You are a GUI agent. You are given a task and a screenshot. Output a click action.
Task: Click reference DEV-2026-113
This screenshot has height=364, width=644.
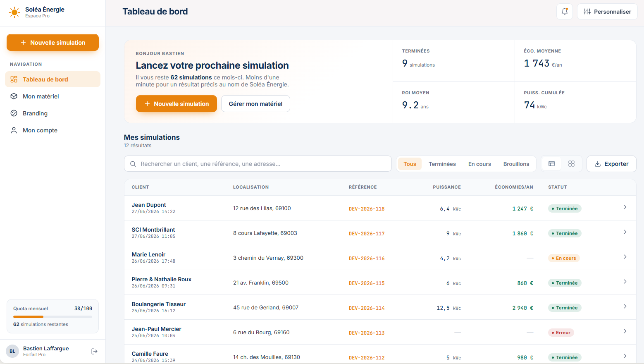tap(367, 333)
